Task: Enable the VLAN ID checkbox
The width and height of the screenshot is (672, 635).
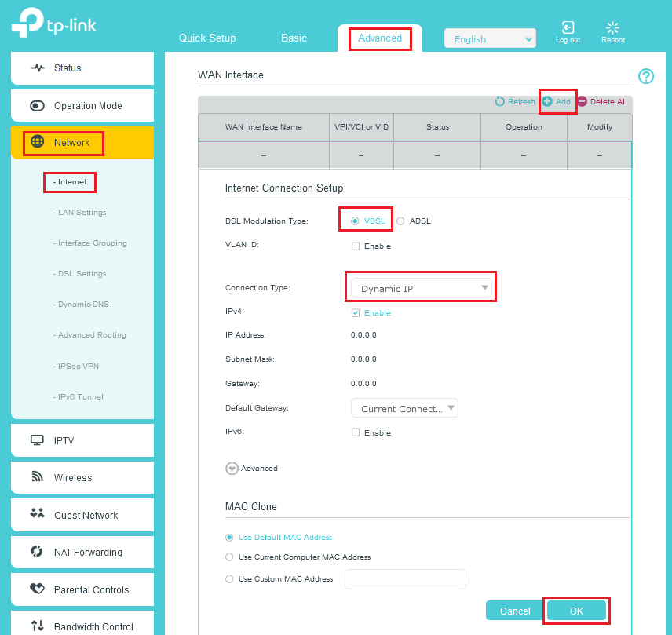Action: pyautogui.click(x=356, y=246)
